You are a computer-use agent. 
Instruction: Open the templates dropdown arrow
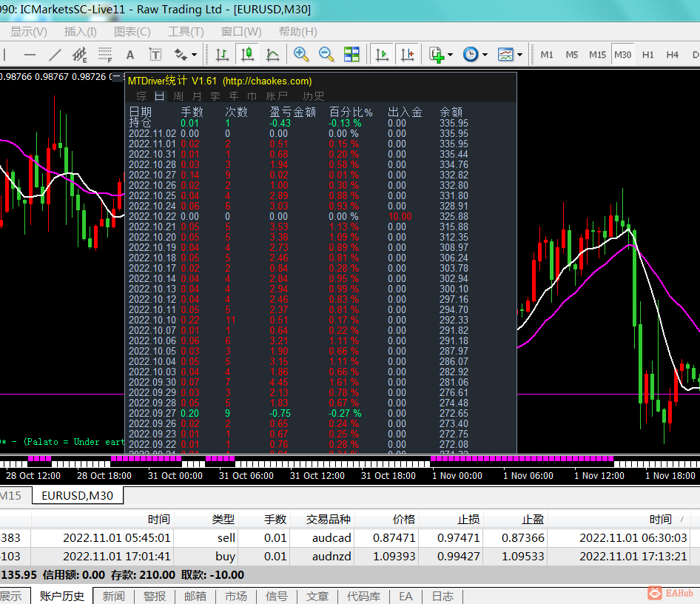click(519, 55)
